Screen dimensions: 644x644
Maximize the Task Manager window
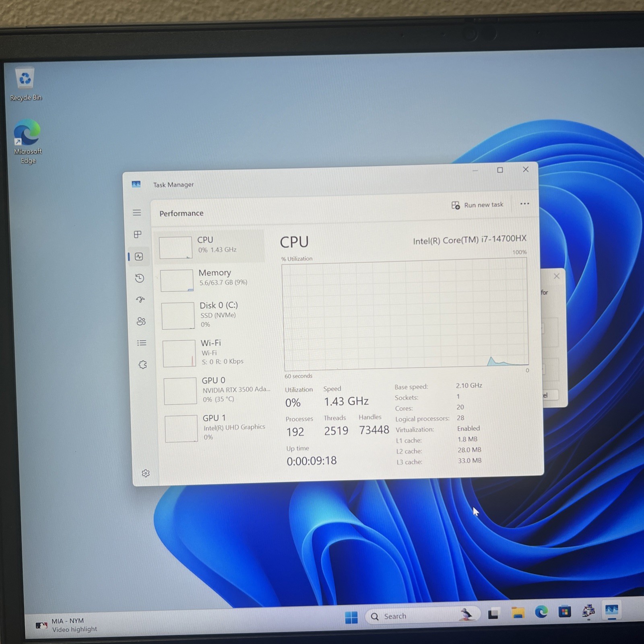click(500, 170)
